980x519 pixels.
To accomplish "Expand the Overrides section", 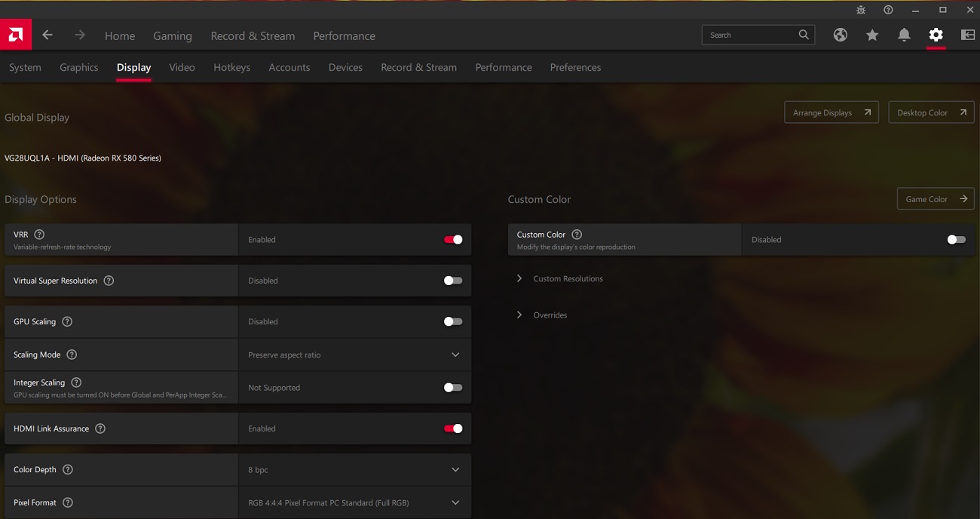I will [541, 315].
